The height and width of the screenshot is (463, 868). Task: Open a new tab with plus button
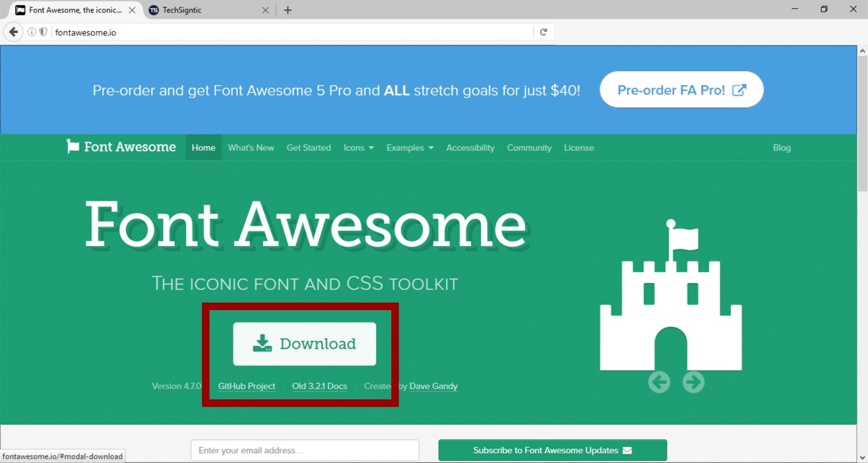(x=288, y=10)
